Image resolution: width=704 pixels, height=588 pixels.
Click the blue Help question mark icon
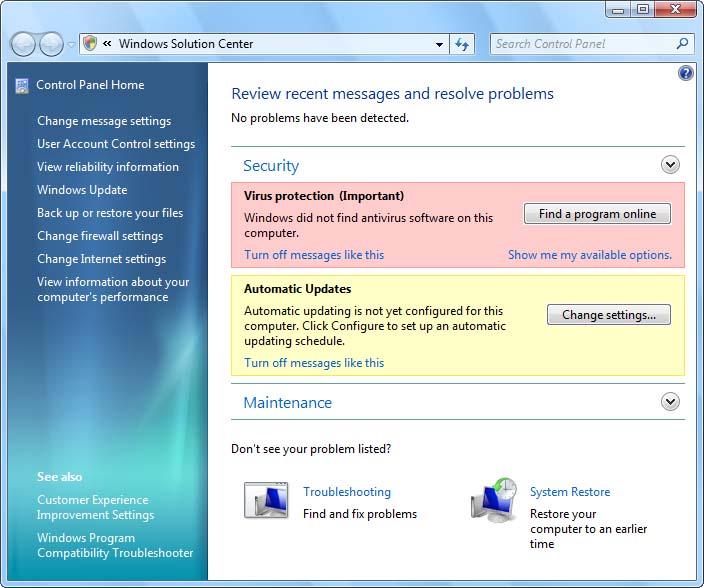point(685,73)
